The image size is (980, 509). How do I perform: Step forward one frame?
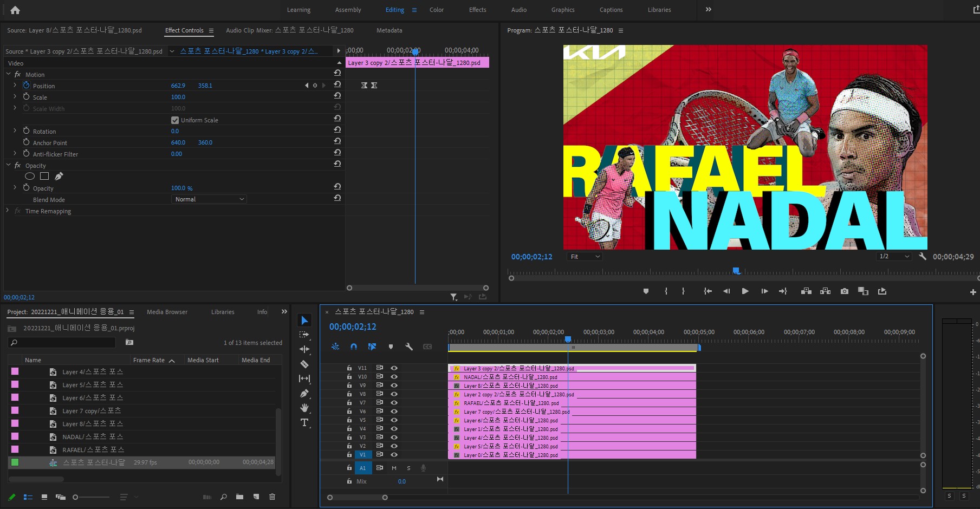point(764,291)
